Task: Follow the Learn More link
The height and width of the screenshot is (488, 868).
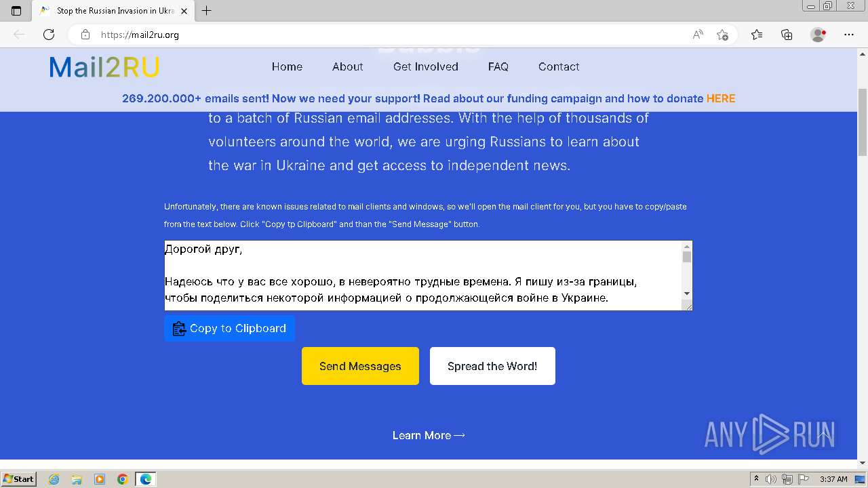Action: point(429,435)
